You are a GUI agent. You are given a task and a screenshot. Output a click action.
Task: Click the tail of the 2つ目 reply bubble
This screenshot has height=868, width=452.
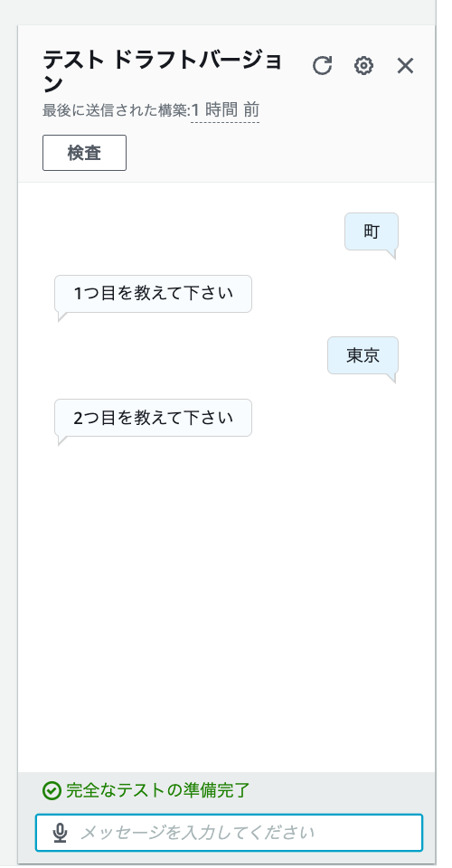click(x=62, y=440)
